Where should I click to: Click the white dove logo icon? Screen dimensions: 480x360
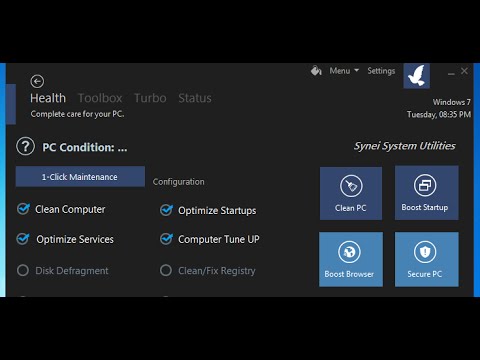pyautogui.click(x=416, y=76)
